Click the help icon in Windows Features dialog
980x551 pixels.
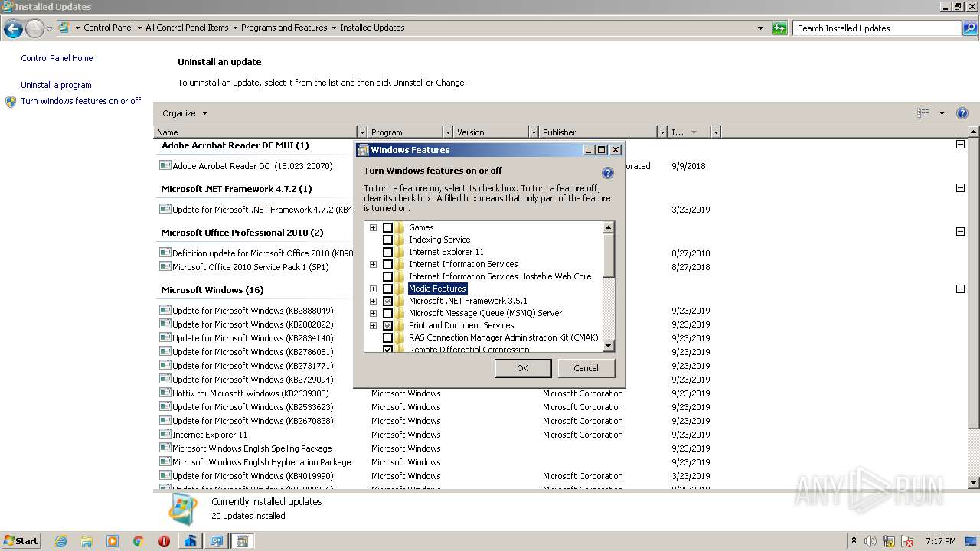point(607,173)
